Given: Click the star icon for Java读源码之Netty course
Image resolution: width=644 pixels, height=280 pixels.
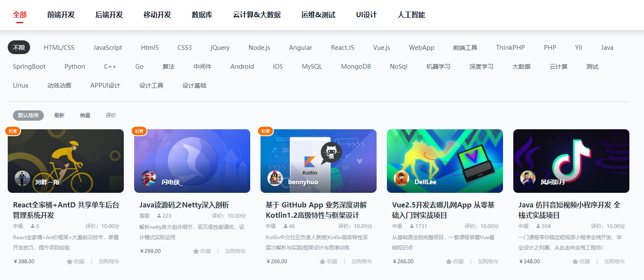Looking at the screenshot, I should point(196,251).
